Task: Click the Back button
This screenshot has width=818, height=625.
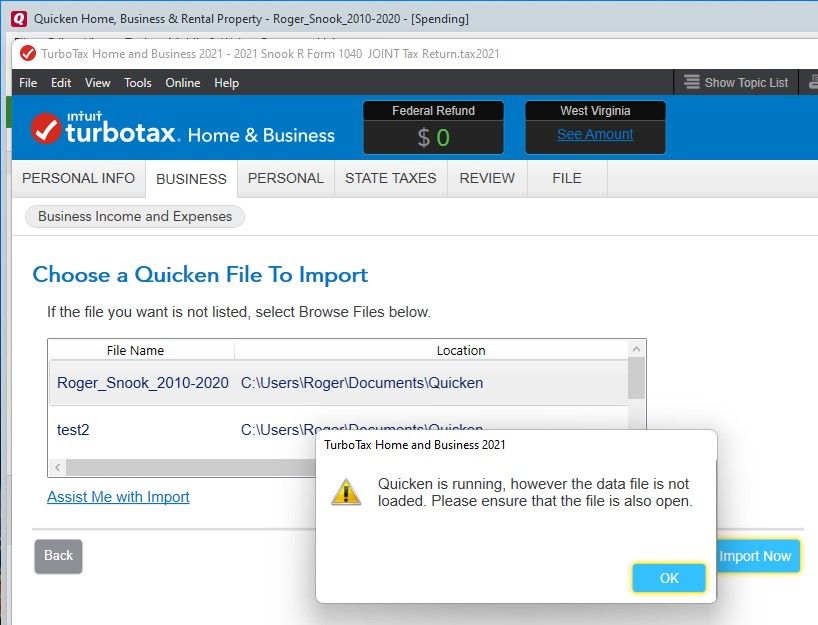Action: (58, 556)
